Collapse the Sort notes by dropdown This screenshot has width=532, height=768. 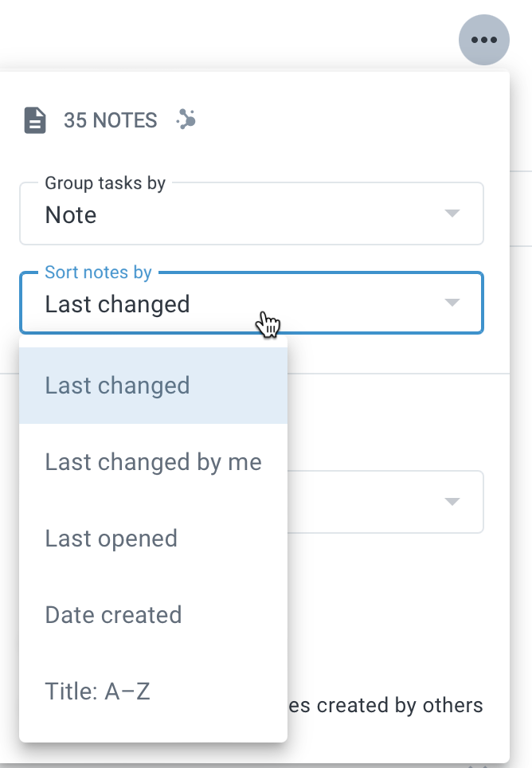pyautogui.click(x=252, y=303)
